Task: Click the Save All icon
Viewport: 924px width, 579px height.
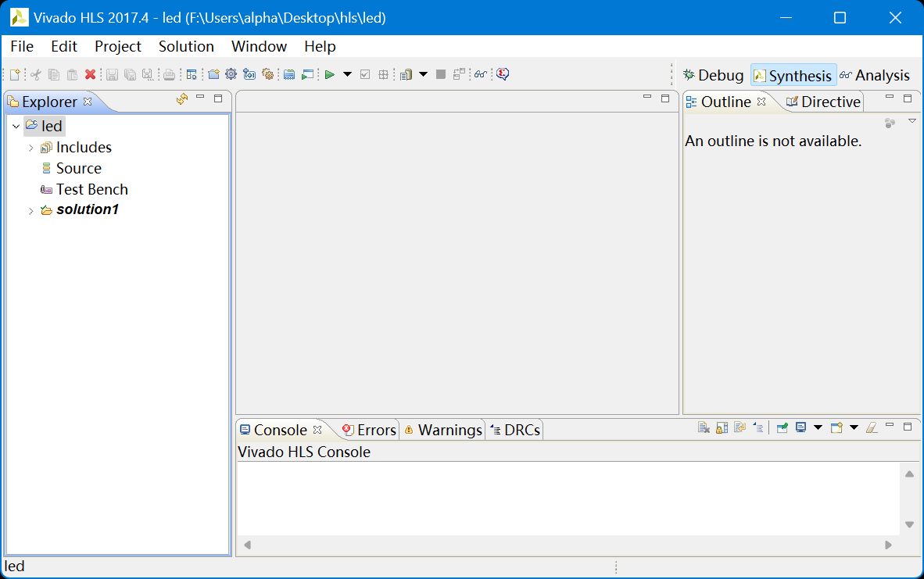Action: click(131, 74)
